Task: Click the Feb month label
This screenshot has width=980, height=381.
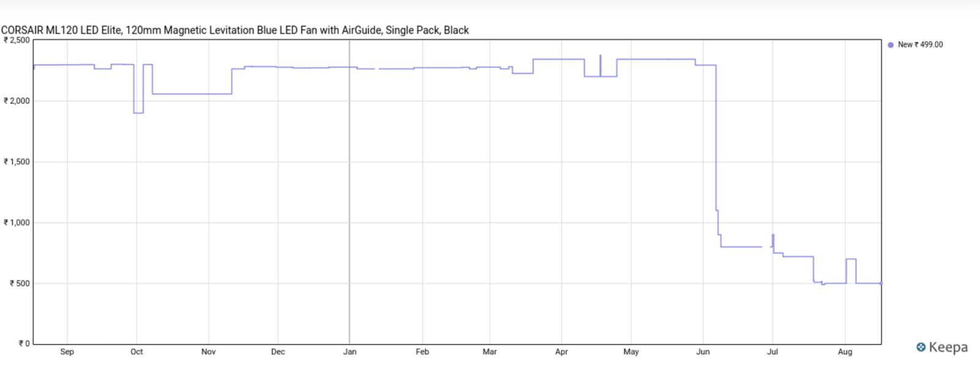Action: pyautogui.click(x=423, y=352)
